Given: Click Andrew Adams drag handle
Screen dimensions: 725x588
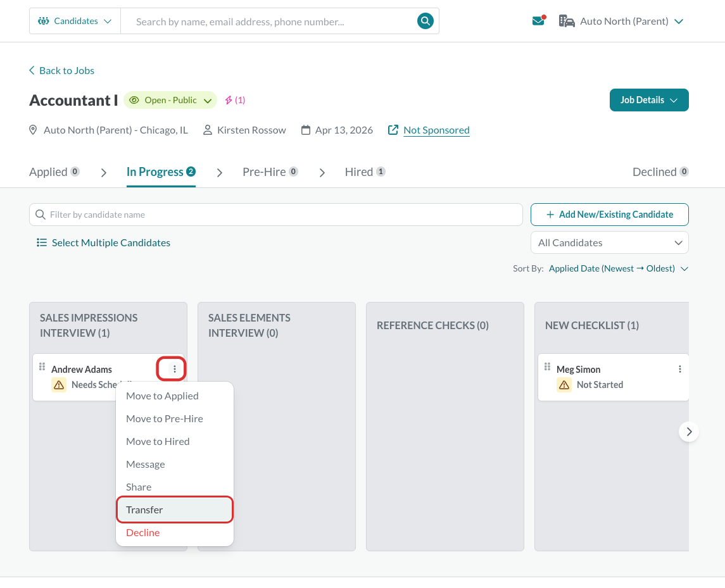Looking at the screenshot, I should coord(42,366).
